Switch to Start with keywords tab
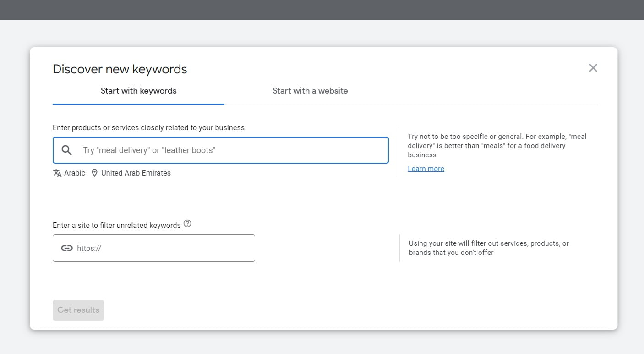This screenshot has width=644, height=354. coord(138,91)
